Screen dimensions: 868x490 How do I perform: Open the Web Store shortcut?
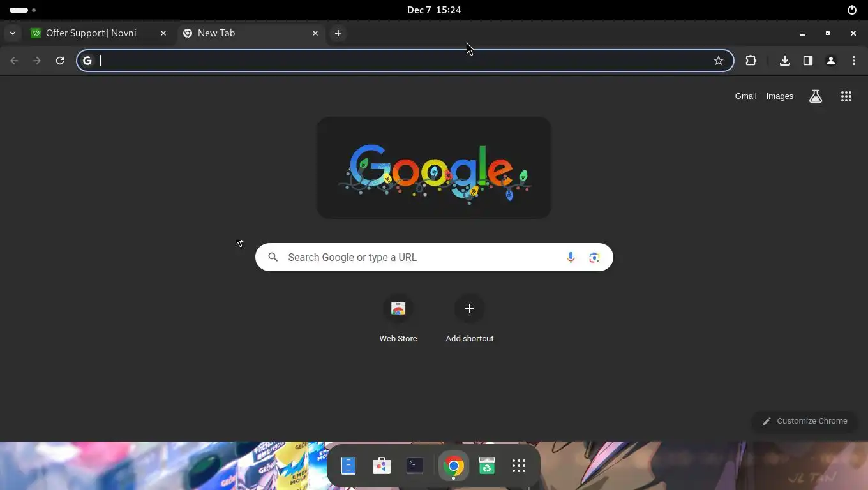click(x=398, y=319)
